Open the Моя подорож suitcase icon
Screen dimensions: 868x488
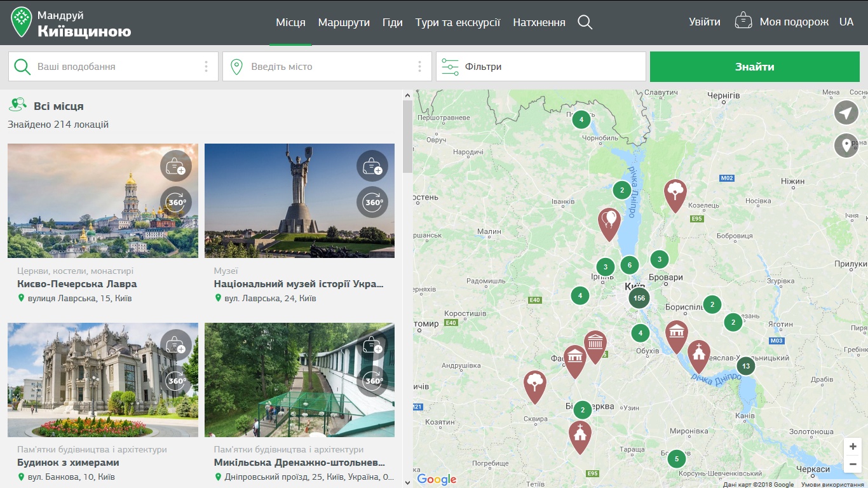point(743,21)
